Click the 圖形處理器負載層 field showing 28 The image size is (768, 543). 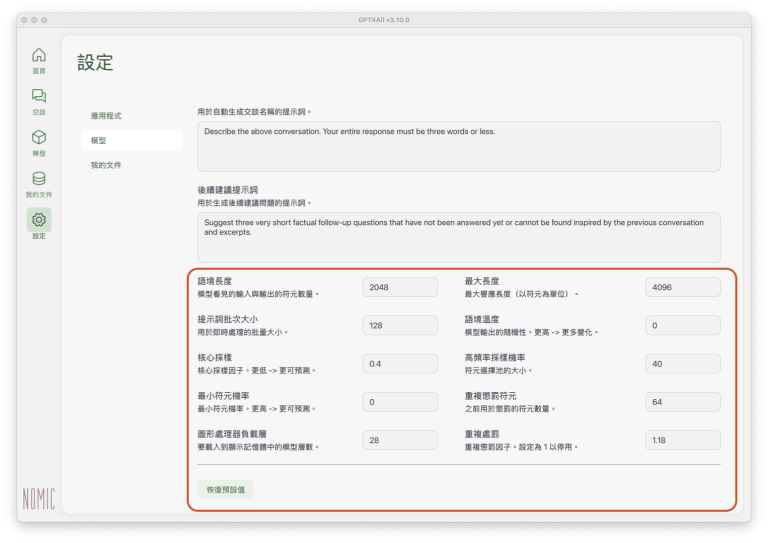pyautogui.click(x=400, y=440)
